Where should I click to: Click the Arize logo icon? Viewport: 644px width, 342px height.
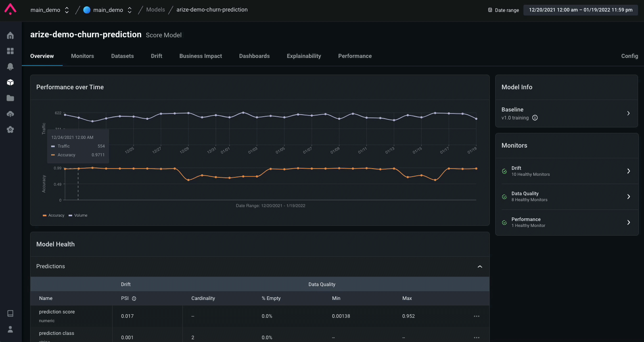point(10,9)
